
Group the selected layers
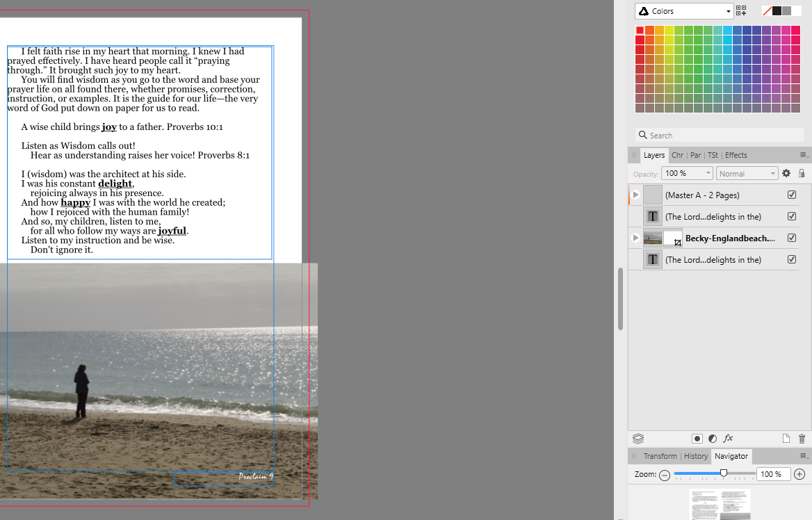(x=638, y=439)
